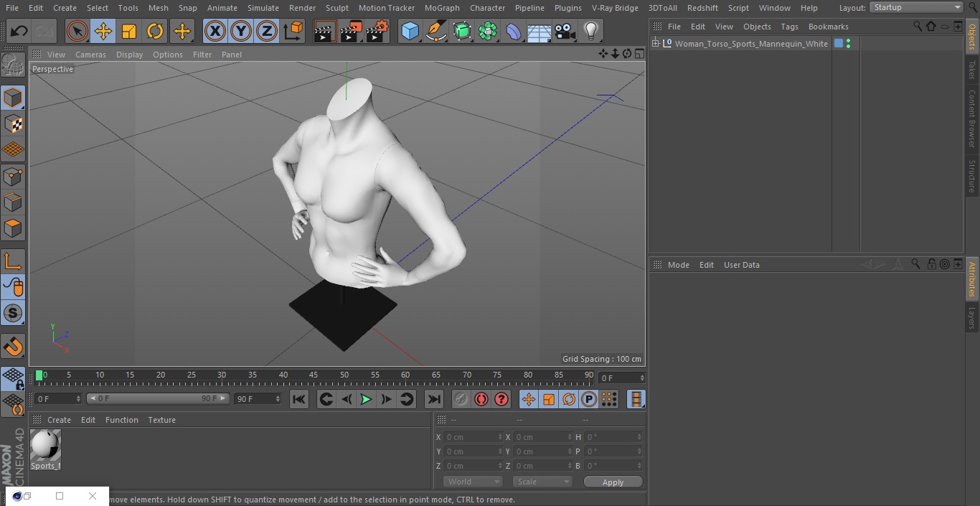Open the Sculpt menu
Viewport: 980px width, 506px height.
point(337,8)
